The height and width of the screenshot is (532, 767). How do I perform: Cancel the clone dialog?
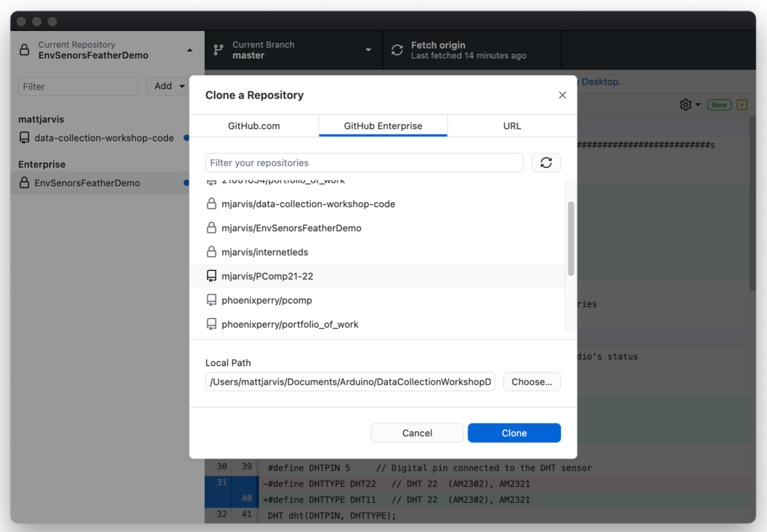417,433
